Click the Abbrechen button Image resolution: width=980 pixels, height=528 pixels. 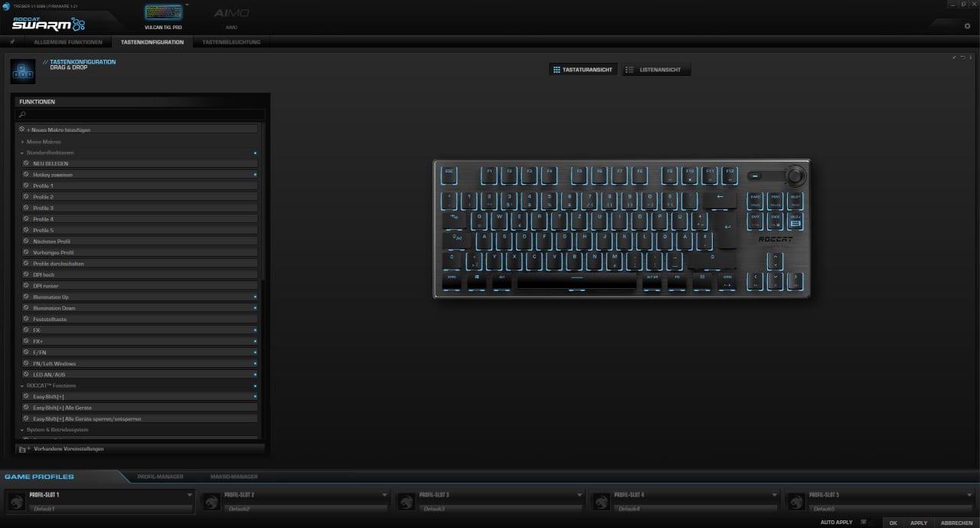pos(956,523)
